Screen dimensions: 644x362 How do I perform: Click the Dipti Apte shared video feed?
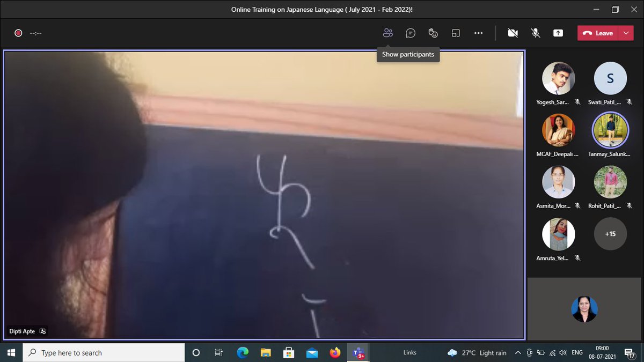pos(264,195)
